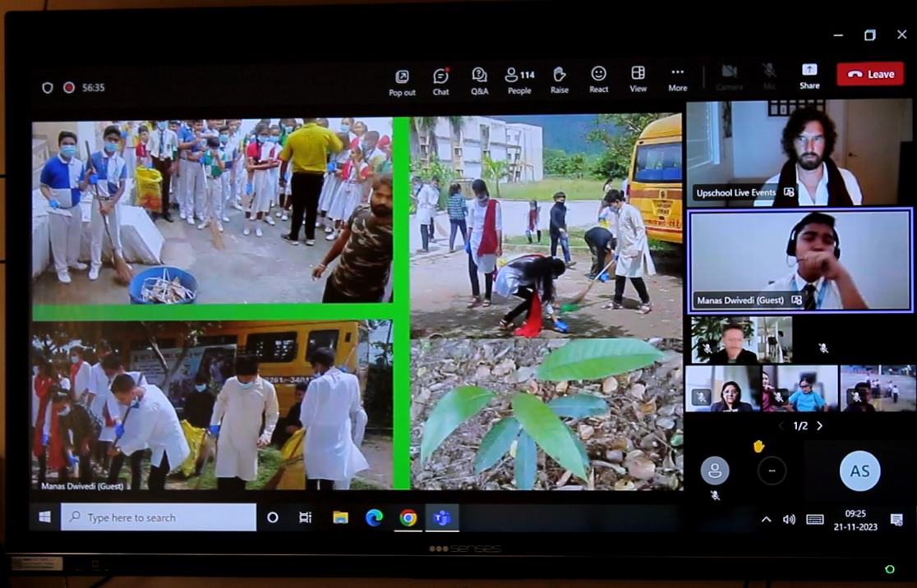
Task: Show hidden system tray icons
Action: tap(766, 519)
